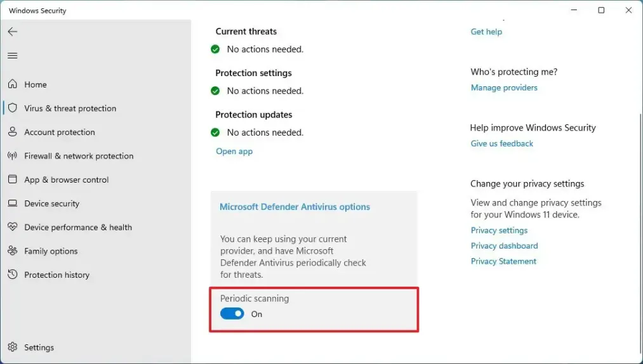Select Family options in the sidebar

[51, 251]
